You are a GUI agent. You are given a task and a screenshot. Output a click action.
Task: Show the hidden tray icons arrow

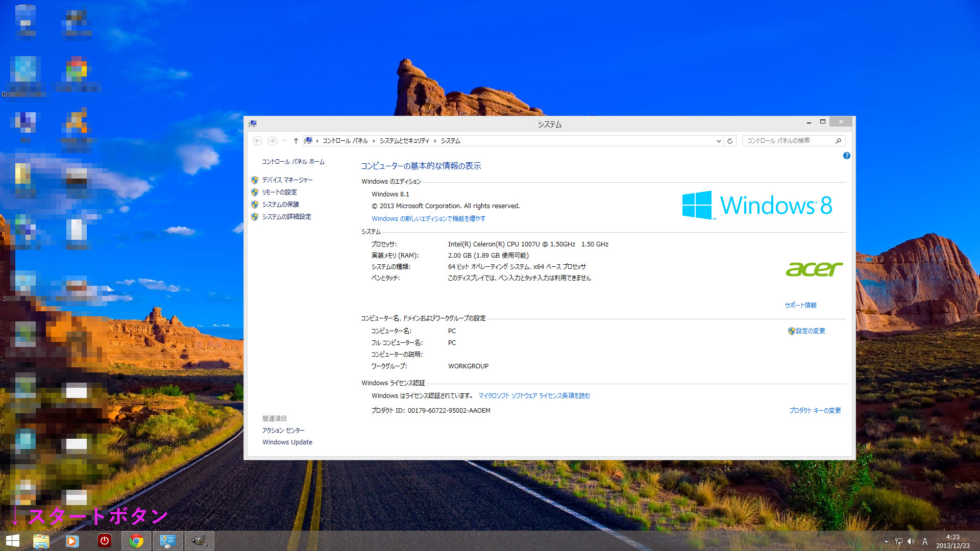(x=886, y=541)
